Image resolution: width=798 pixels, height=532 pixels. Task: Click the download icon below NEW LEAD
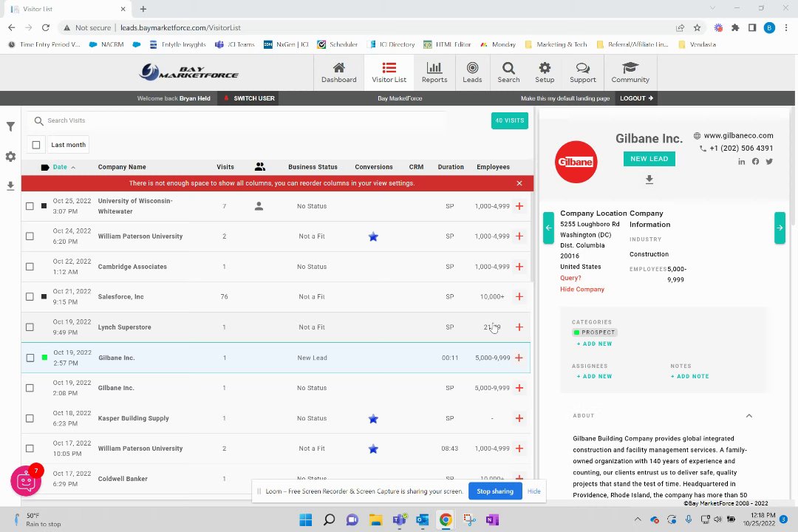point(649,180)
